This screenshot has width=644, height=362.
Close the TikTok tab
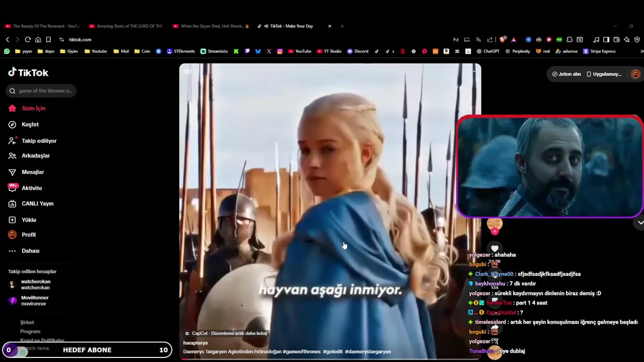click(330, 26)
